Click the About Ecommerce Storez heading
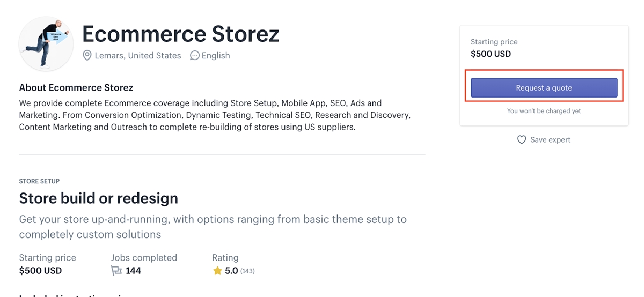Viewport: 644px width, 297px height. point(76,87)
